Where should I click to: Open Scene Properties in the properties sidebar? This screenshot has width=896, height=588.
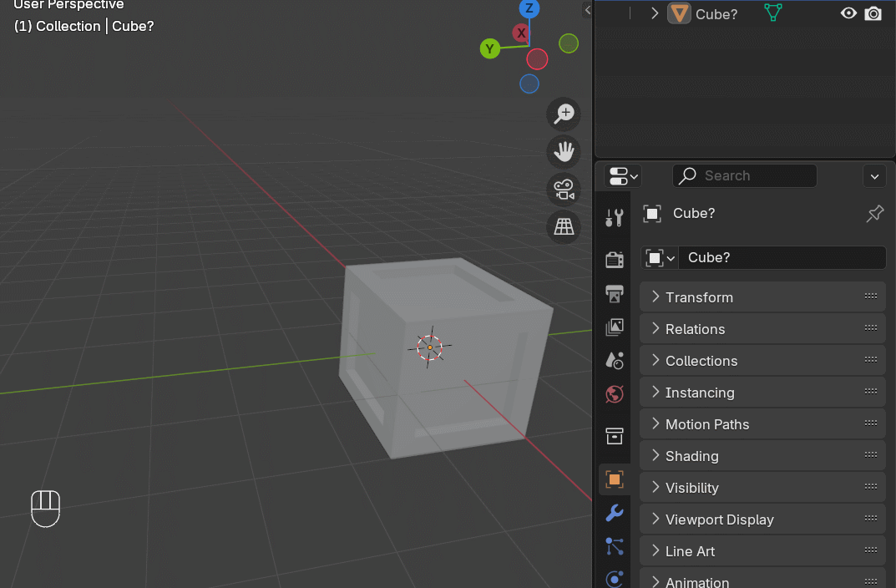(x=614, y=360)
